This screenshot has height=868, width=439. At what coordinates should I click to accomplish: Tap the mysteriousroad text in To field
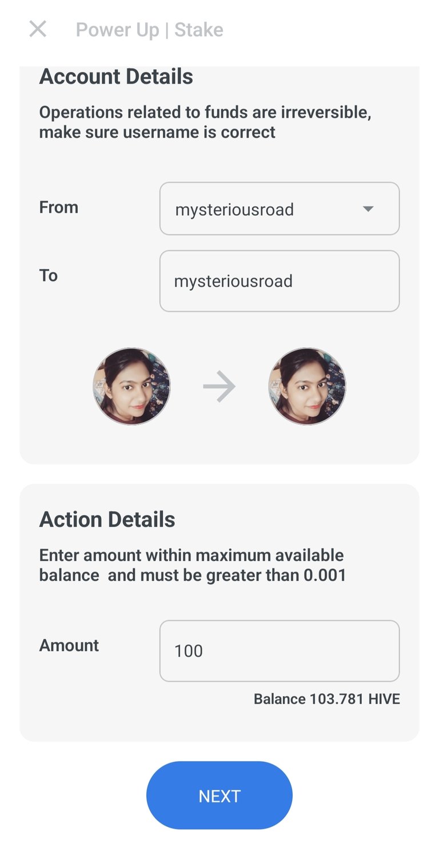[x=233, y=282]
